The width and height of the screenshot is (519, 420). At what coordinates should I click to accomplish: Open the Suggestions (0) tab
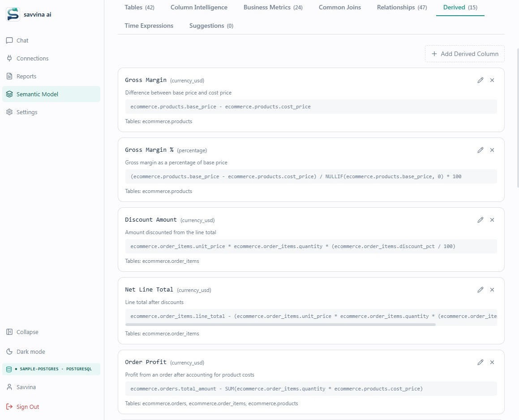coord(211,26)
